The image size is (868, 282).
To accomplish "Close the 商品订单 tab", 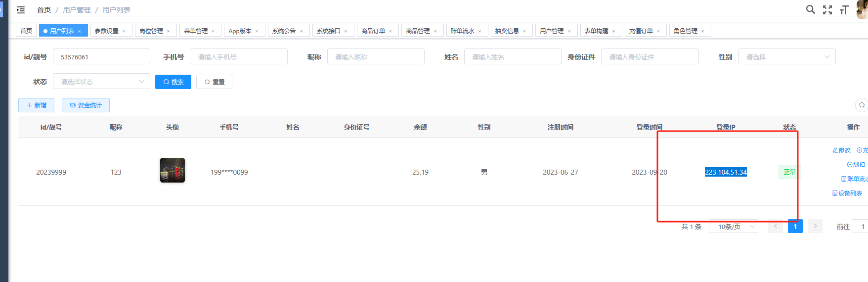I will 391,31.
